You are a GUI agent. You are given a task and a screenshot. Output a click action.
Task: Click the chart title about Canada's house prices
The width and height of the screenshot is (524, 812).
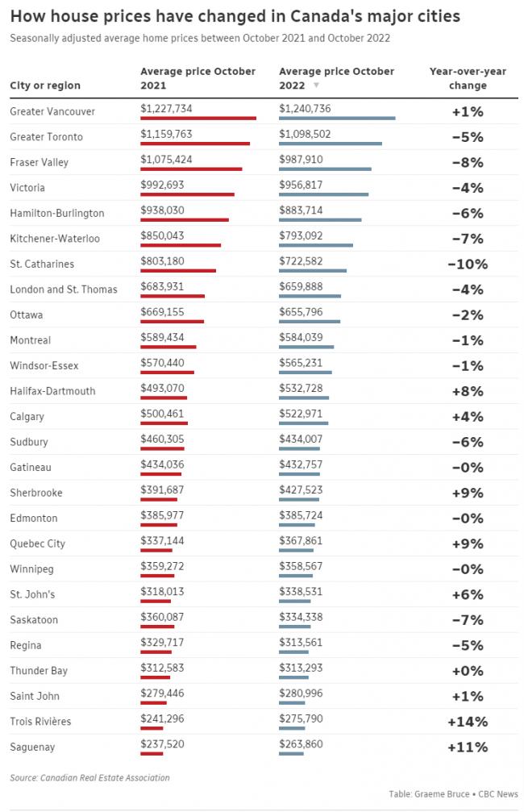tap(235, 16)
